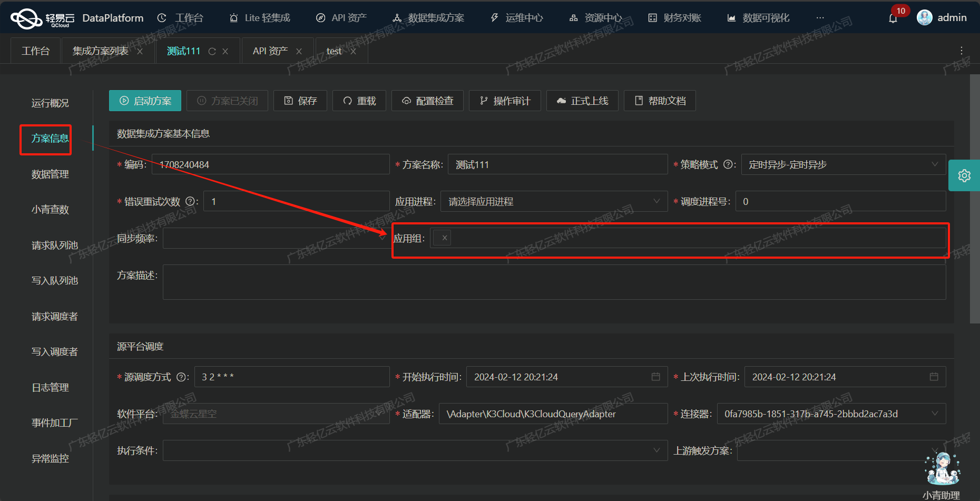The width and height of the screenshot is (980, 501).
Task: Select 事件加工厂 in the sidebar
Action: point(55,423)
